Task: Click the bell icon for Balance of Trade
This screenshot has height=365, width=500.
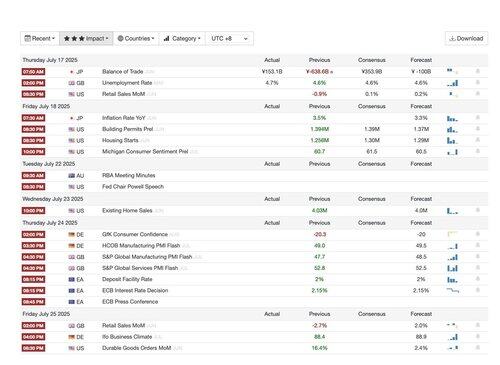Action: (477, 71)
